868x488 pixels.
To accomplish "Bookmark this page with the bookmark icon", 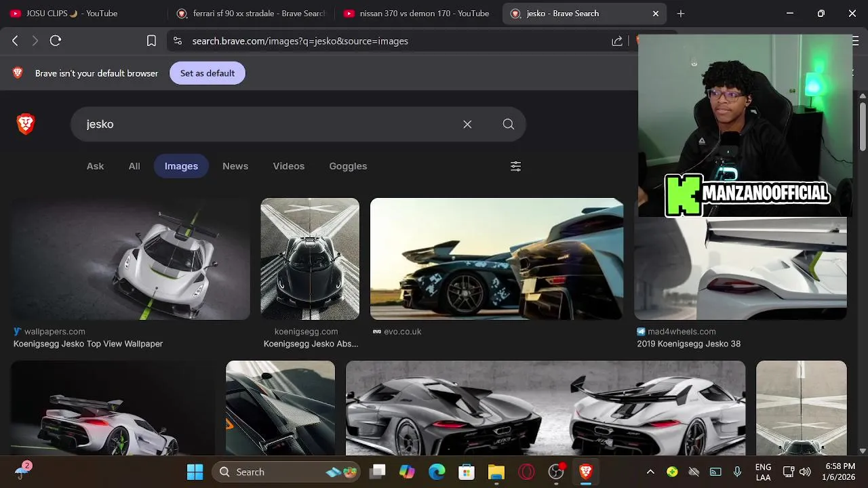I will (152, 41).
